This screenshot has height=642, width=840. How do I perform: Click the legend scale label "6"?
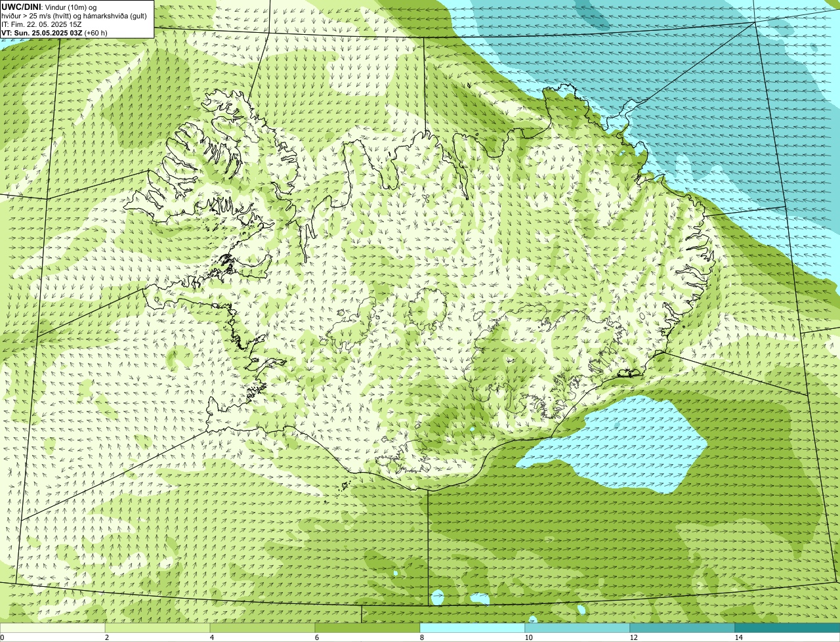(316, 637)
